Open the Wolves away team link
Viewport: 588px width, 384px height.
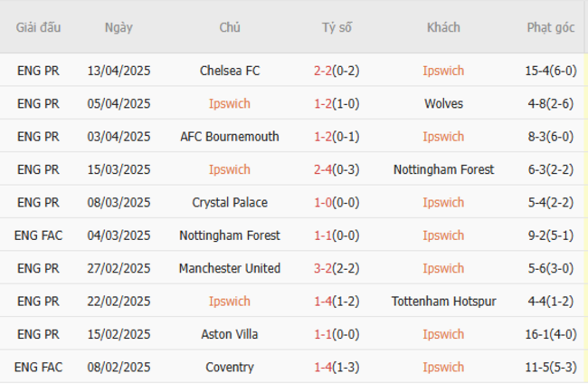click(x=443, y=104)
